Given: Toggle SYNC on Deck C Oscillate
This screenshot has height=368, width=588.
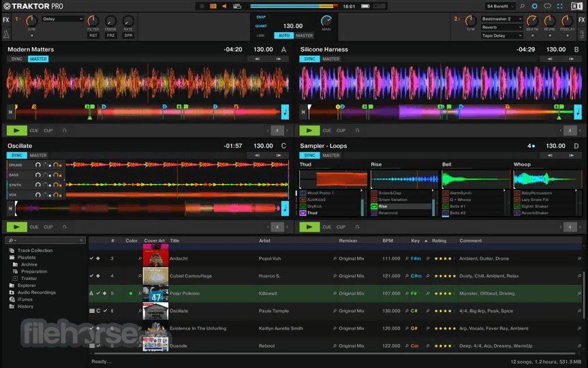Looking at the screenshot, I should 17,155.
